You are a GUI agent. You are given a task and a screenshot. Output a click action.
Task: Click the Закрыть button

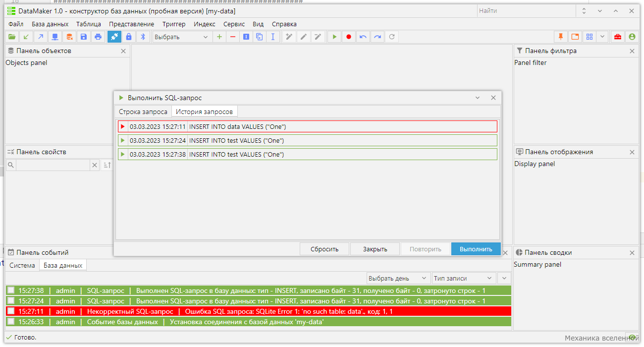coord(375,249)
